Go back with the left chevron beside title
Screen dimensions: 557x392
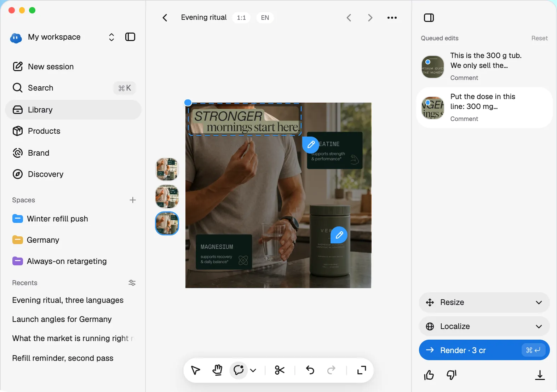click(165, 18)
